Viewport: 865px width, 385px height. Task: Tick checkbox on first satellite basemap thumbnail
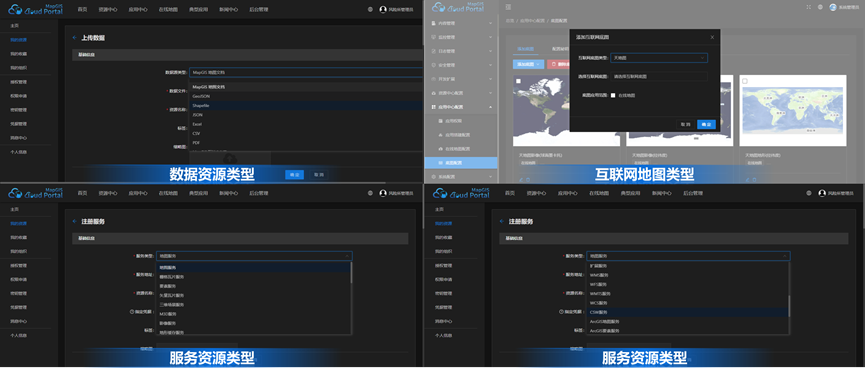[519, 81]
